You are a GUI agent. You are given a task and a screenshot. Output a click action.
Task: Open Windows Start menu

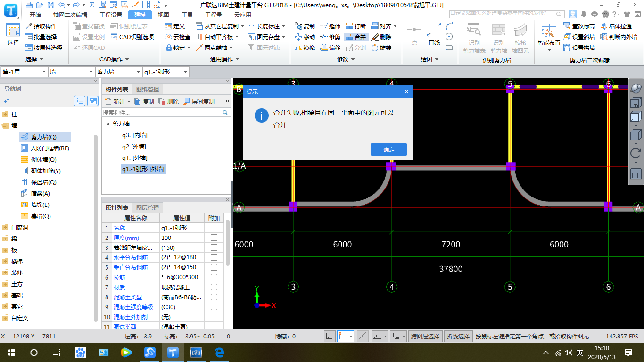coord(11,353)
